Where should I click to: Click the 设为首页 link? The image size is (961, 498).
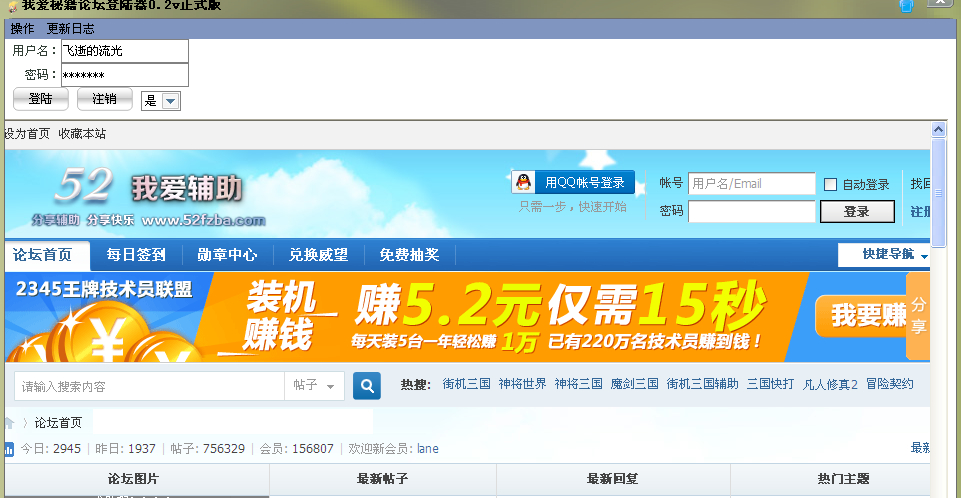coord(27,134)
